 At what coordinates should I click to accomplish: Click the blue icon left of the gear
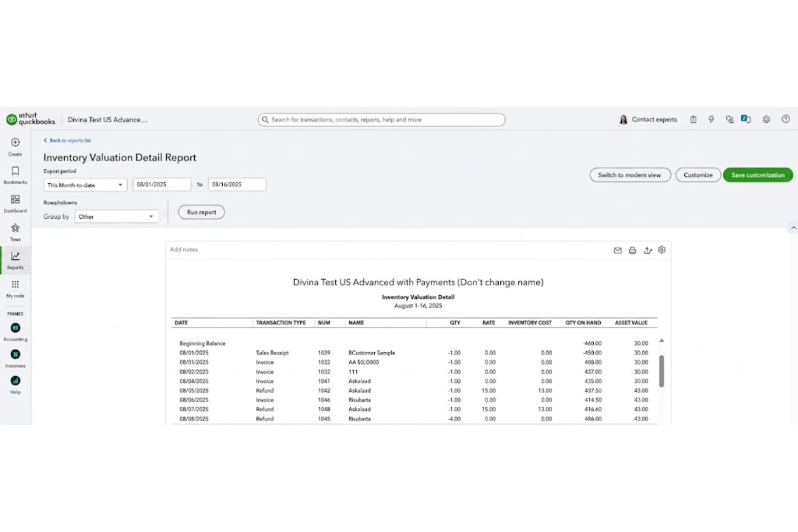click(x=746, y=119)
